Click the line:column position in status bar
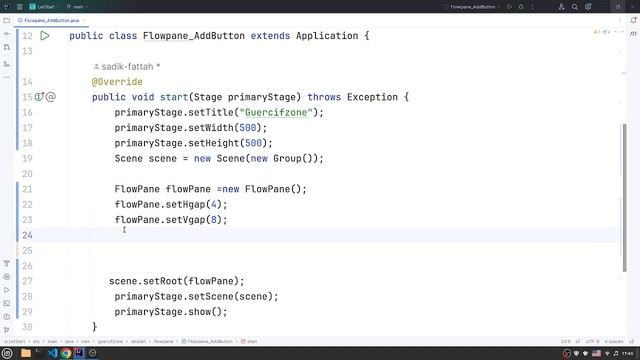 point(566,341)
